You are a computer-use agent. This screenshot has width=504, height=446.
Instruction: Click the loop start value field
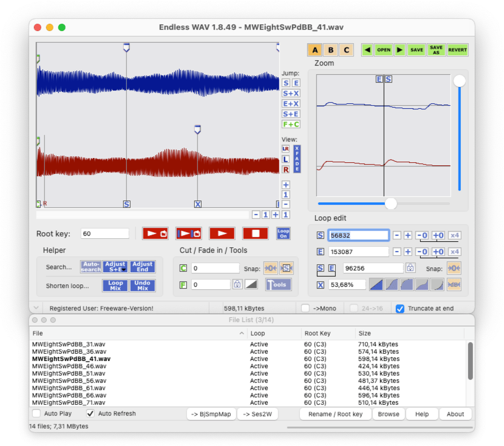tap(358, 235)
